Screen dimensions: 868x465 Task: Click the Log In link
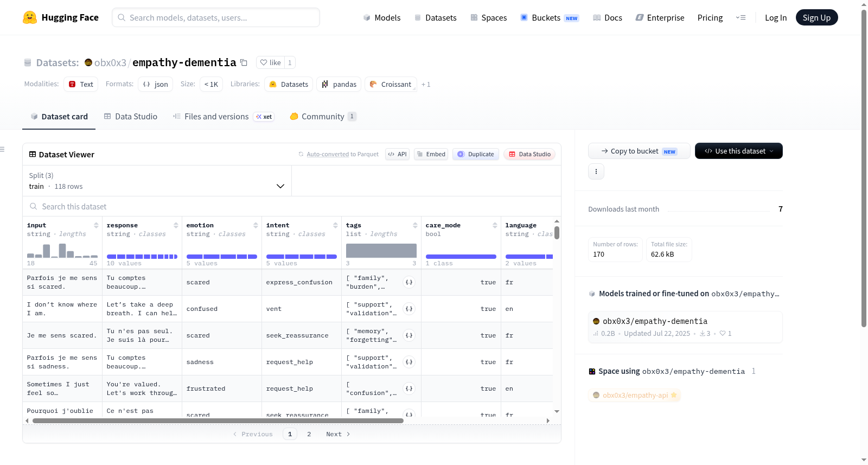(x=776, y=18)
